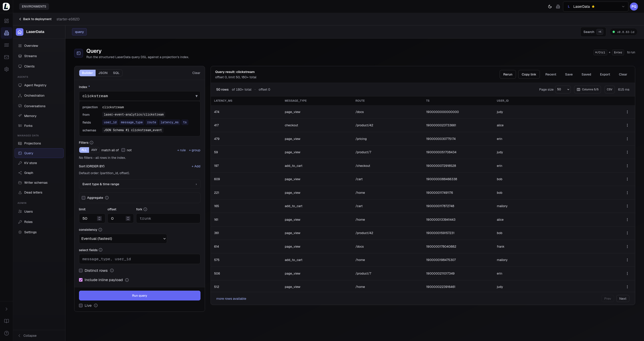Switch to JSON tab
The width and height of the screenshot is (644, 341).
103,73
